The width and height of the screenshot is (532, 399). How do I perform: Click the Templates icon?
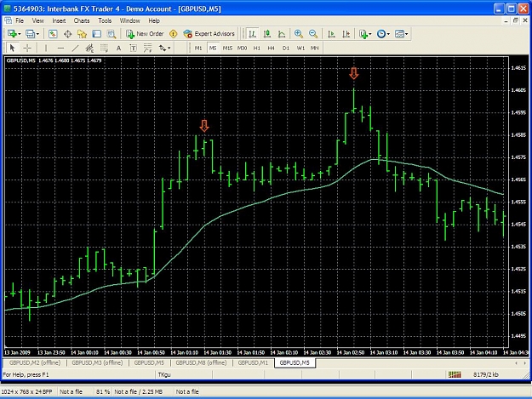click(x=400, y=33)
